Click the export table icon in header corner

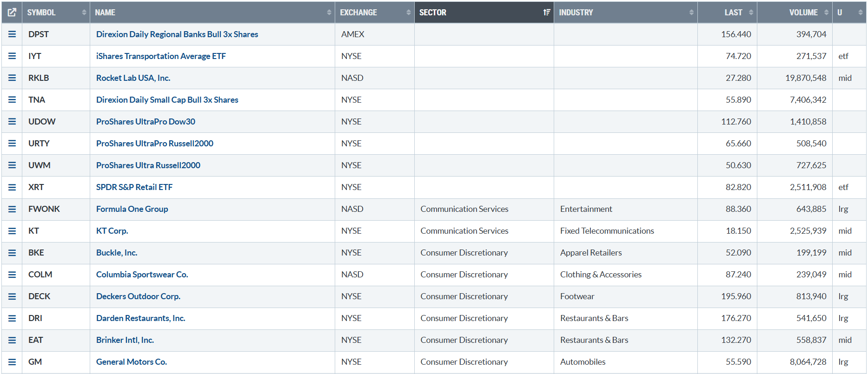12,13
